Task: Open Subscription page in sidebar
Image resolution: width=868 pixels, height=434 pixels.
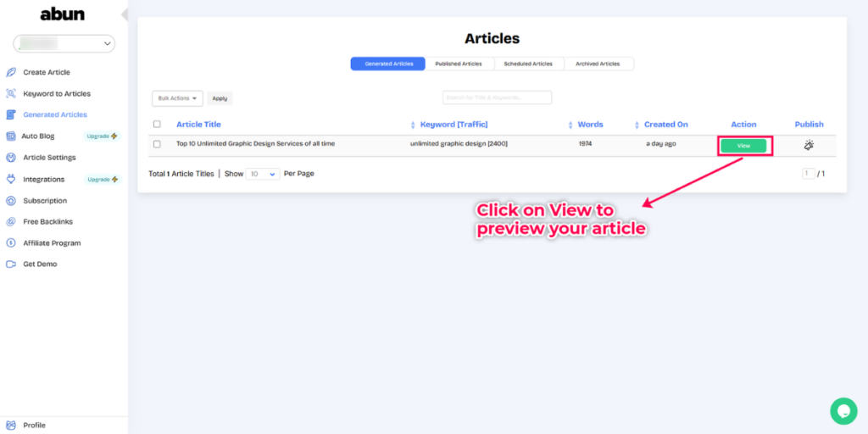Action: (x=45, y=200)
